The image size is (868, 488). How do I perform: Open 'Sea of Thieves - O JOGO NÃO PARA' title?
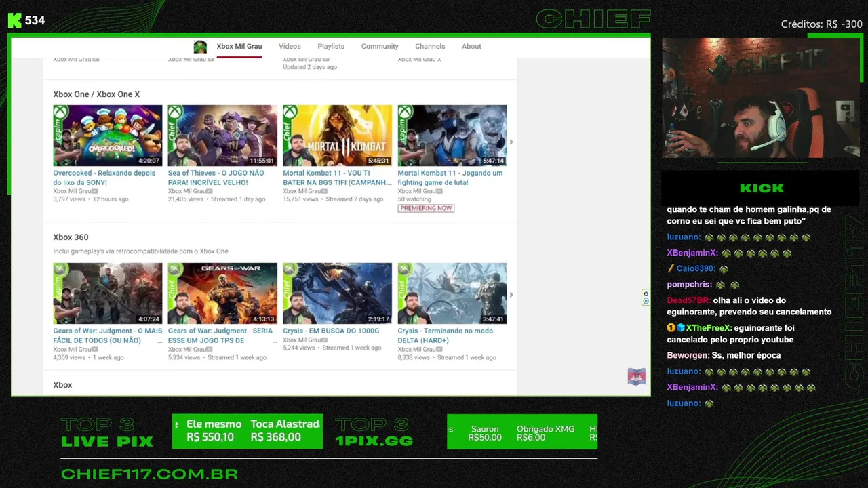pyautogui.click(x=216, y=178)
